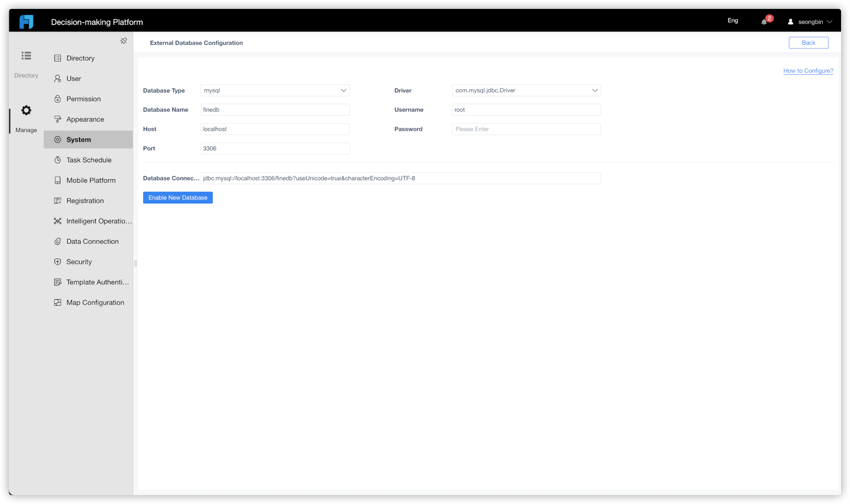Select the Manage gear icon
This screenshot has width=850, height=504.
(x=26, y=110)
